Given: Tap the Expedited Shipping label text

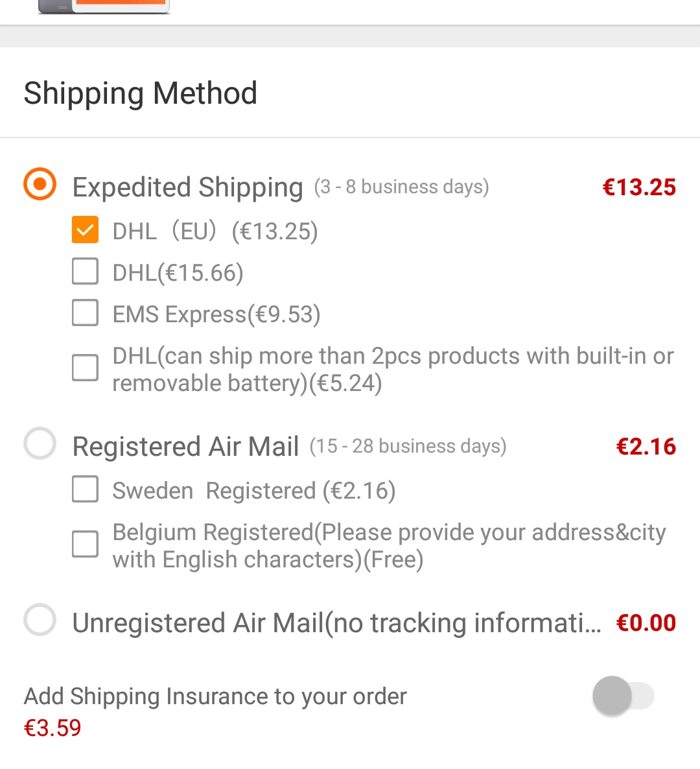Looking at the screenshot, I should [x=187, y=187].
